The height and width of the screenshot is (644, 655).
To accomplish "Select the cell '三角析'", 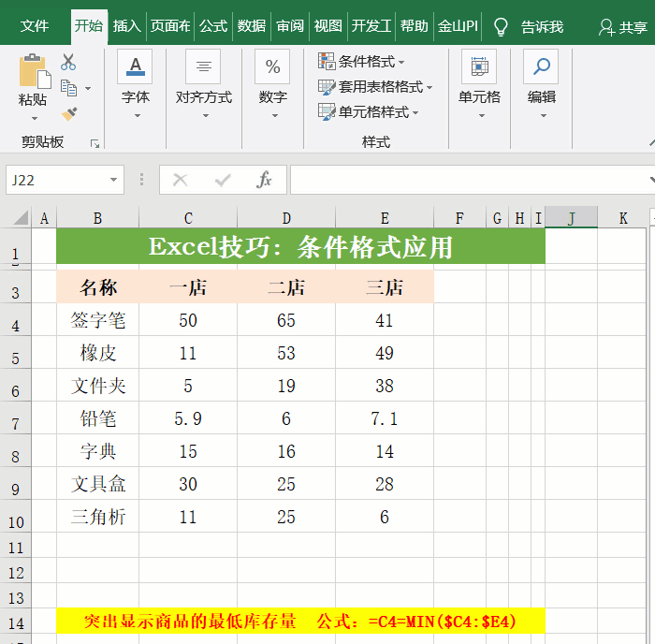I will (x=97, y=516).
